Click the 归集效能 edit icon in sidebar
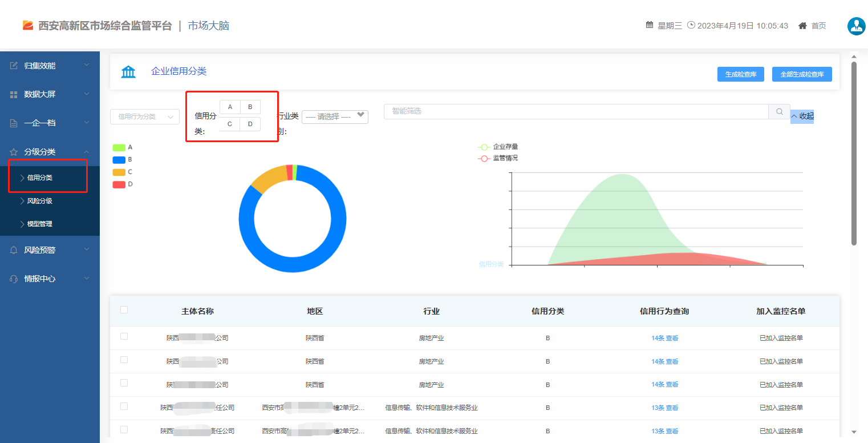This screenshot has height=443, width=868. (14, 66)
